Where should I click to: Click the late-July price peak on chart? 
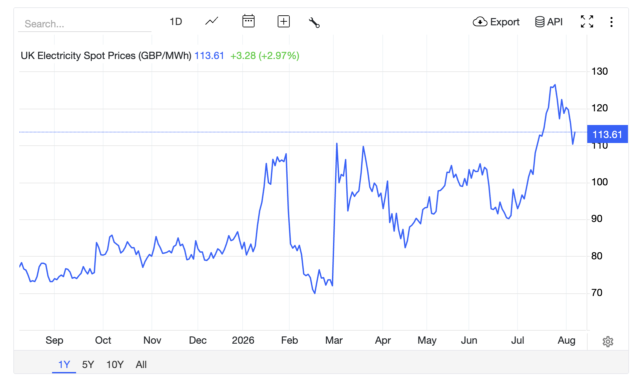click(554, 85)
